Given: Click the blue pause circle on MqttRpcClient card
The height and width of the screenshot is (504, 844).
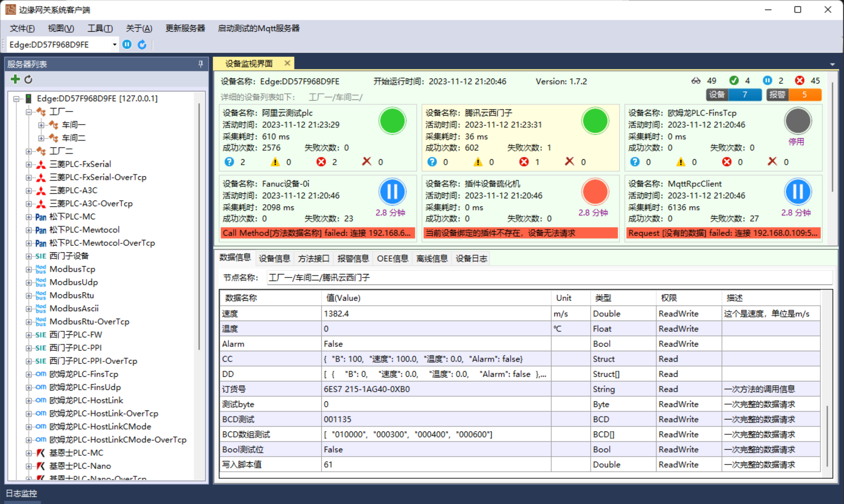Looking at the screenshot, I should (x=797, y=192).
